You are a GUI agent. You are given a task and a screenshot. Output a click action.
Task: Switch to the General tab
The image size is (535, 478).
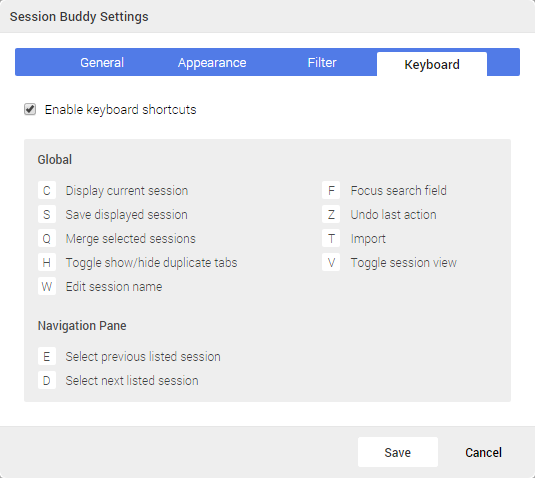click(102, 63)
